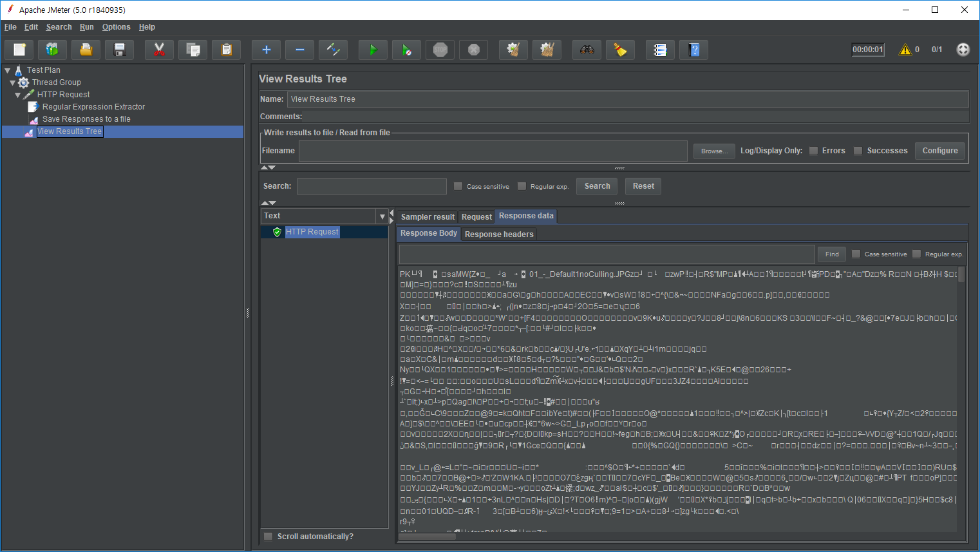Screen dimensions: 980x552
Task: Open the Run menu
Action: click(87, 27)
